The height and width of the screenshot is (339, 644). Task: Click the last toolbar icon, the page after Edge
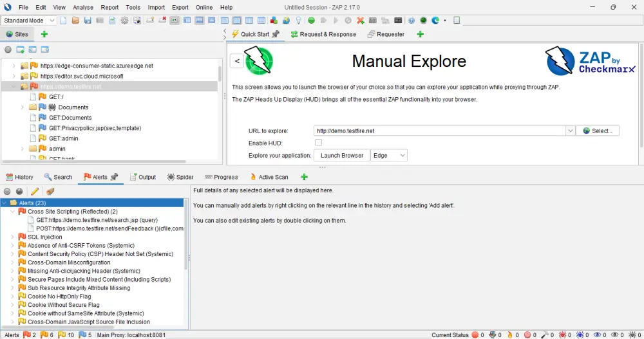click(457, 21)
